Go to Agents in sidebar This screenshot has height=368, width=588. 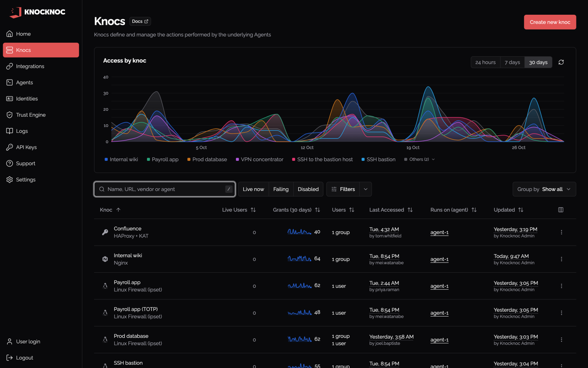(41, 82)
